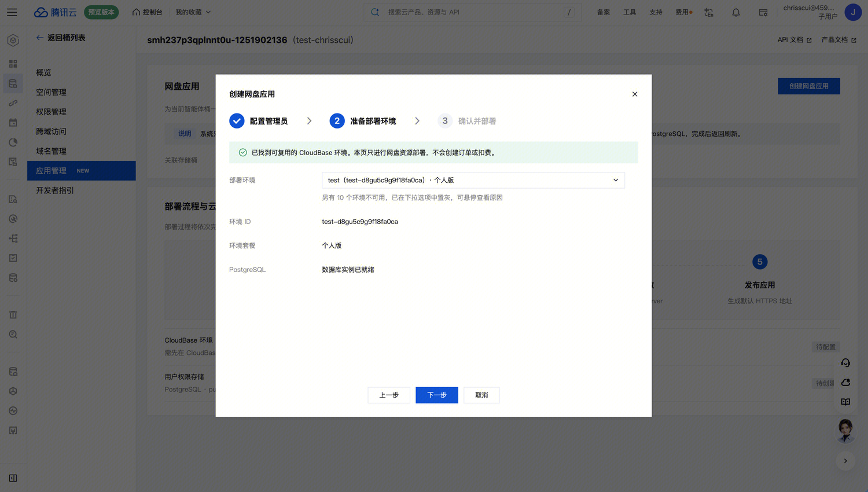The width and height of the screenshot is (868, 492).
Task: Click 上一步 button
Action: pos(389,395)
